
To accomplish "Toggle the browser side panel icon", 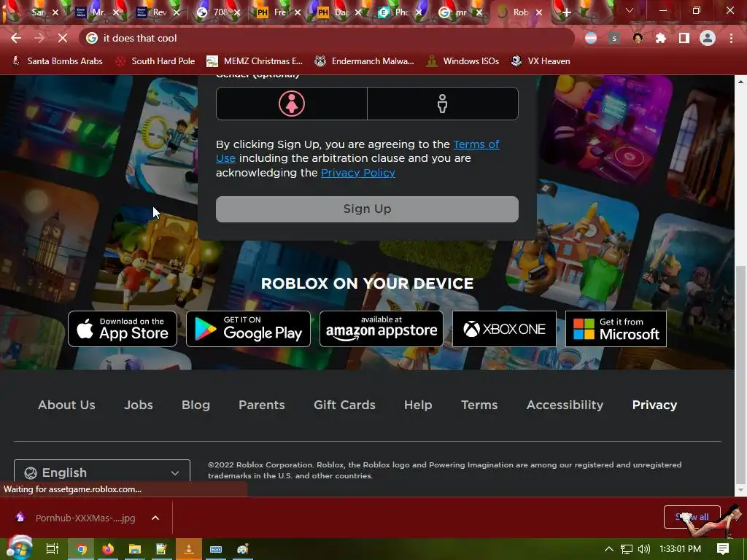I will click(x=684, y=38).
